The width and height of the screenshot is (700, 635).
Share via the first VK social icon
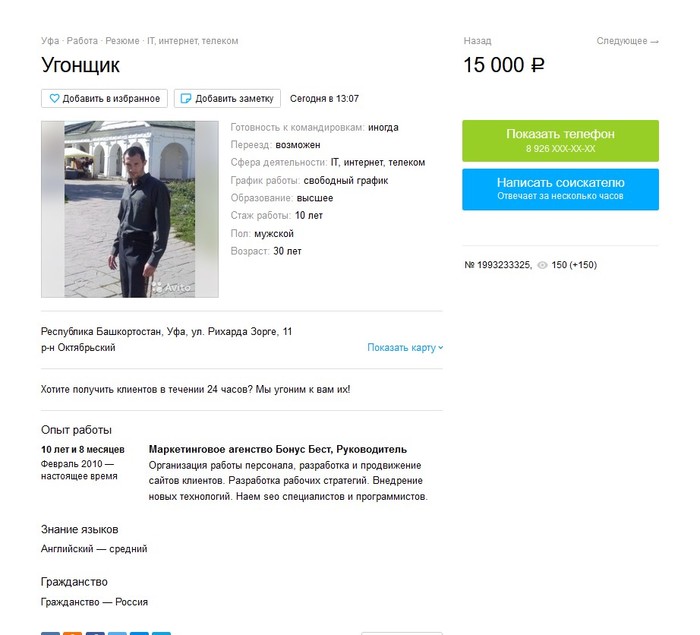click(x=50, y=633)
